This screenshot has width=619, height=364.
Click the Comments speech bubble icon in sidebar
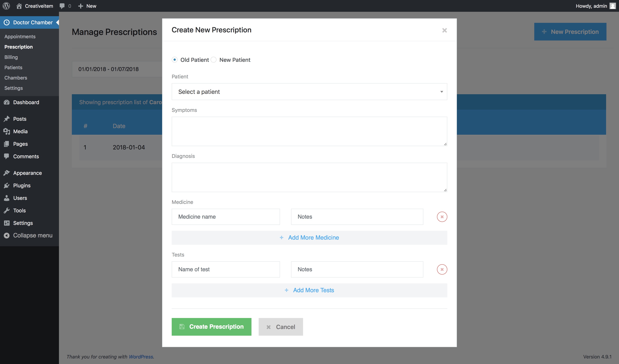tap(7, 156)
